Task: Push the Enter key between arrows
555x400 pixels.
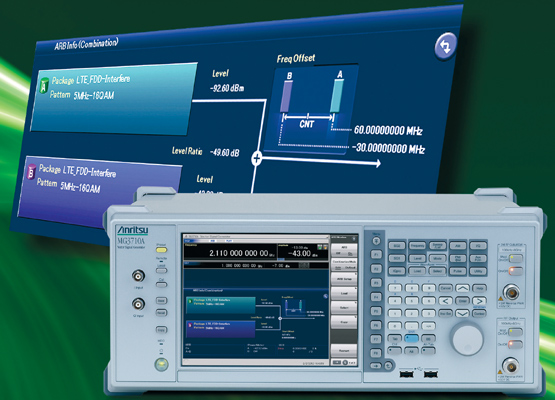Action: coord(463,301)
